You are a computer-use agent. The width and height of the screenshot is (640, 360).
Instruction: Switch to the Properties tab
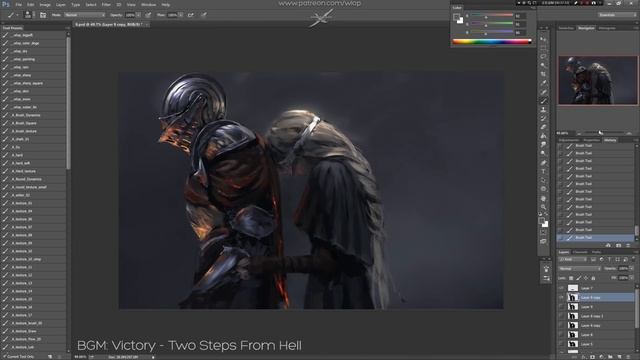click(x=591, y=140)
